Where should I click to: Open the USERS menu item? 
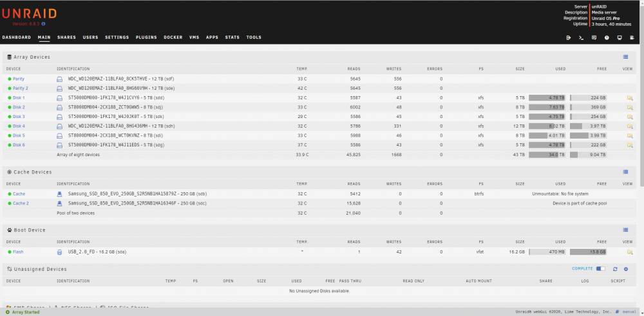pyautogui.click(x=90, y=37)
